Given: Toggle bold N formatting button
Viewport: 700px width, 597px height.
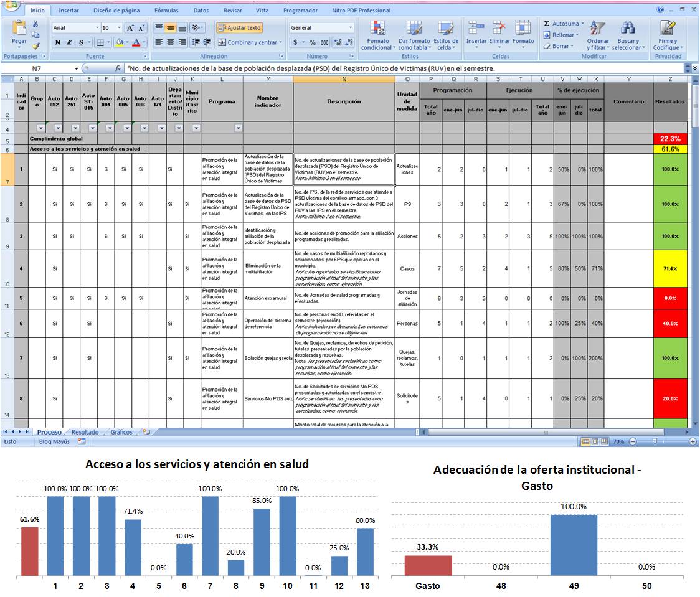Looking at the screenshot, I should point(58,42).
